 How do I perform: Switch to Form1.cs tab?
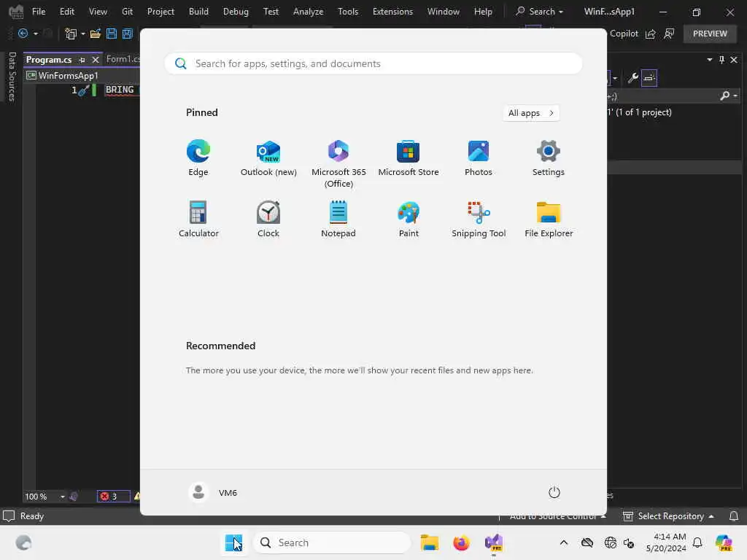tap(123, 59)
